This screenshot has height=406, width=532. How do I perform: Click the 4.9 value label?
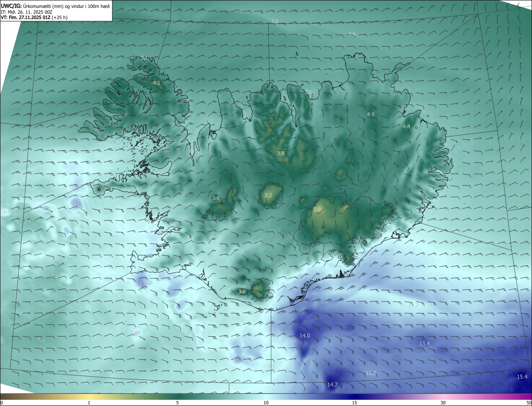[x=371, y=114]
